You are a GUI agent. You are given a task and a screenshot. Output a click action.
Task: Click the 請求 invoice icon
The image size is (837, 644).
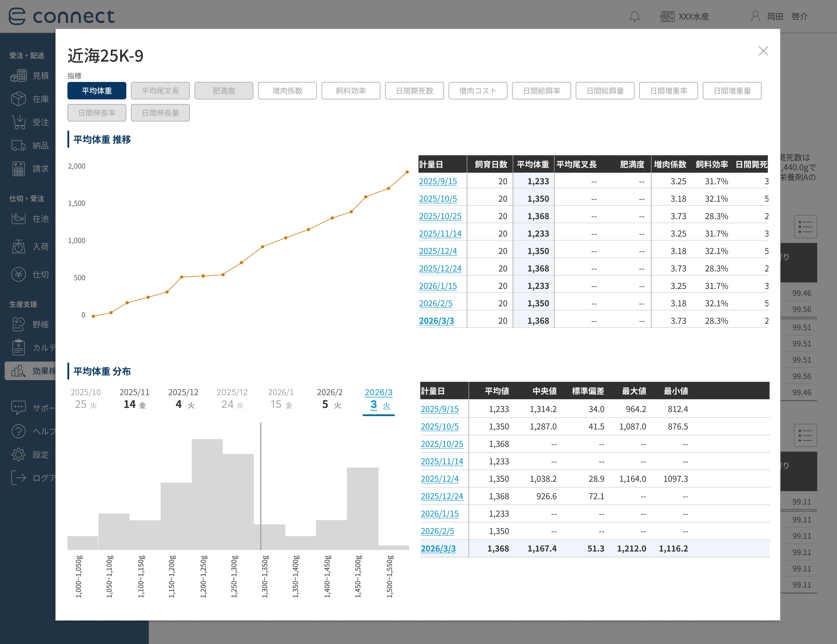click(x=18, y=169)
